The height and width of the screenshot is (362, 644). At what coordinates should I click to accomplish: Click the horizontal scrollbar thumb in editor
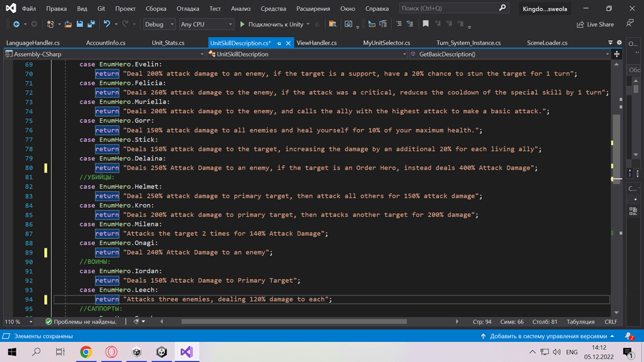[294, 322]
